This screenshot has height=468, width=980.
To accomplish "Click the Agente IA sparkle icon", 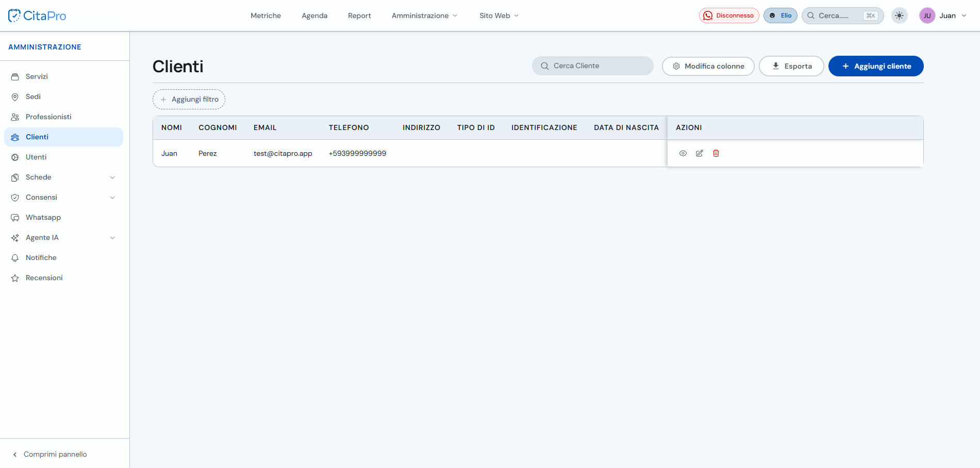I will tap(15, 237).
